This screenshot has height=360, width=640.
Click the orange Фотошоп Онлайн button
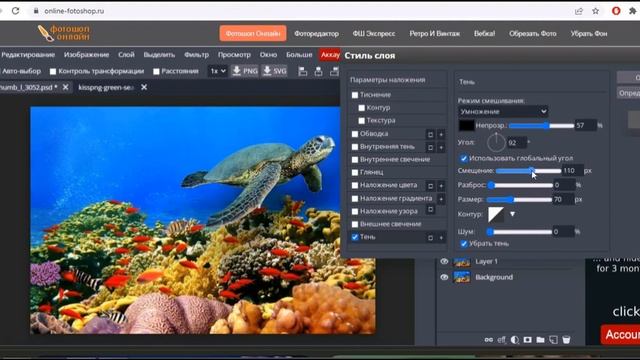click(253, 33)
